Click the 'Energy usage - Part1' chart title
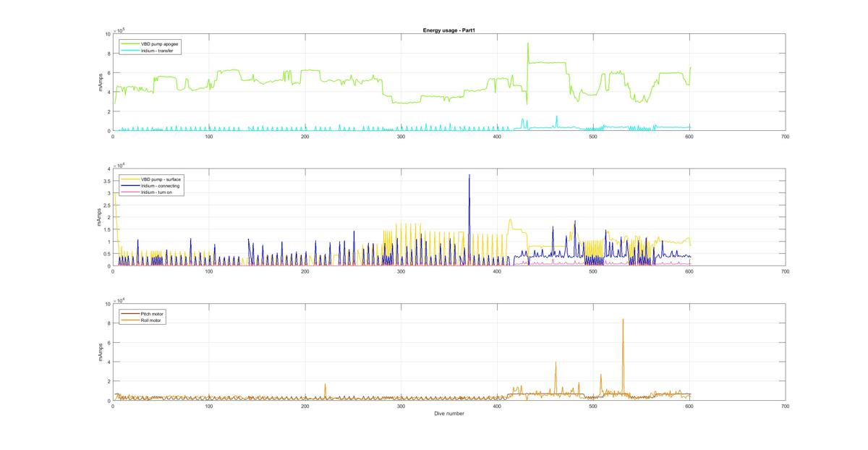868x450 pixels. (x=448, y=30)
